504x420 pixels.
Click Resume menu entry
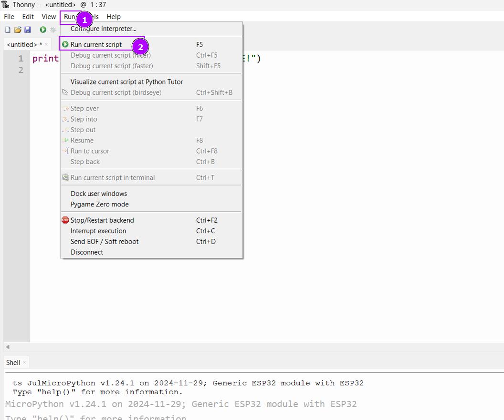151,140
